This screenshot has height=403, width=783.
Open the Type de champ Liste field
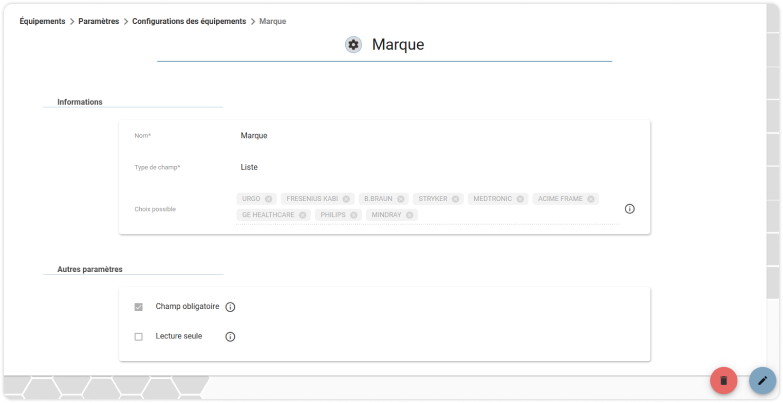coord(249,167)
